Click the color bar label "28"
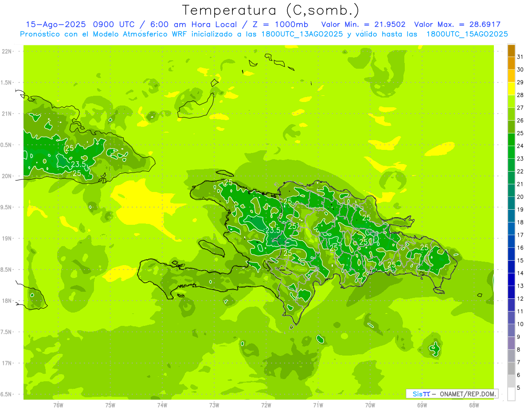Screen dimensions: 532x411 tap(520, 95)
